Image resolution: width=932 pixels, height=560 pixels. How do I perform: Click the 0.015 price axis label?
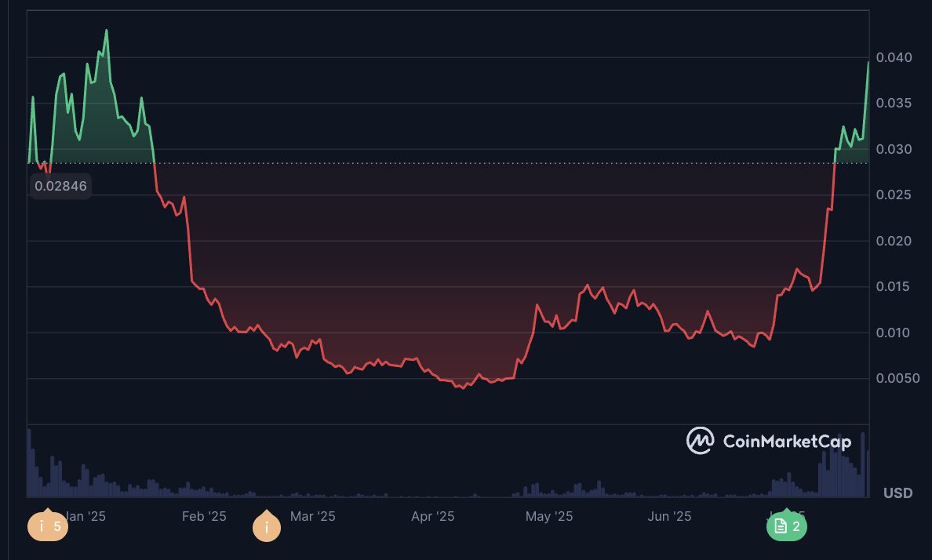coord(894,286)
